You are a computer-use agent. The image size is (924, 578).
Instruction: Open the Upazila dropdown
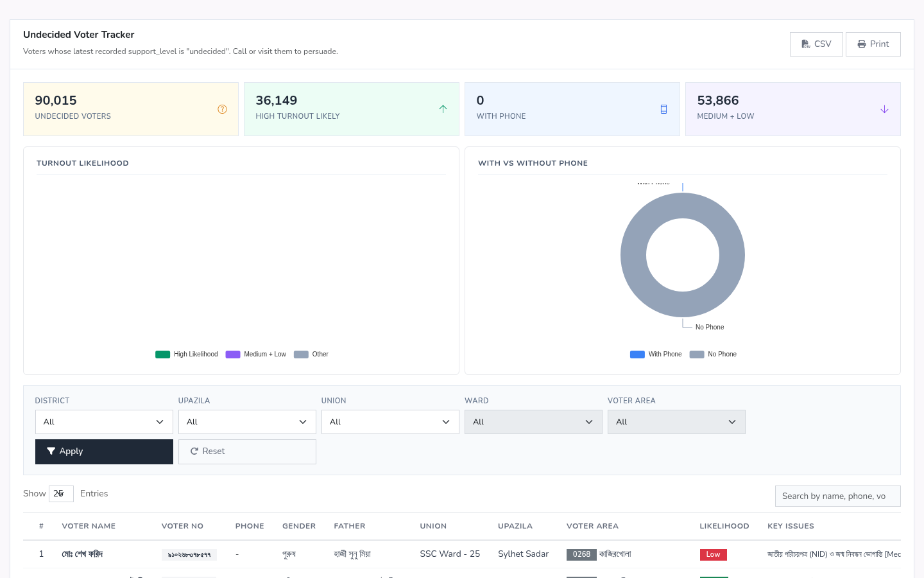247,422
